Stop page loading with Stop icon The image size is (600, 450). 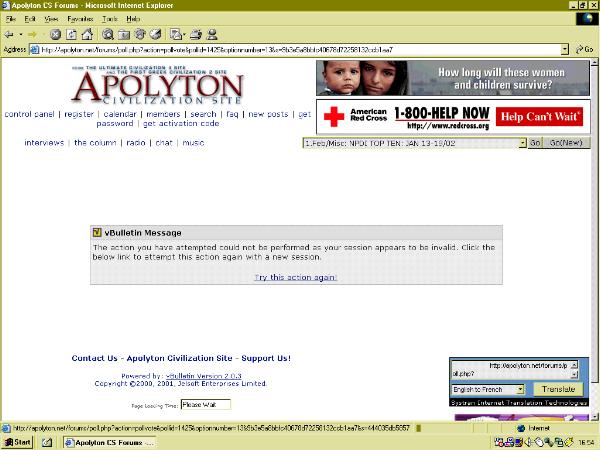coord(55,35)
